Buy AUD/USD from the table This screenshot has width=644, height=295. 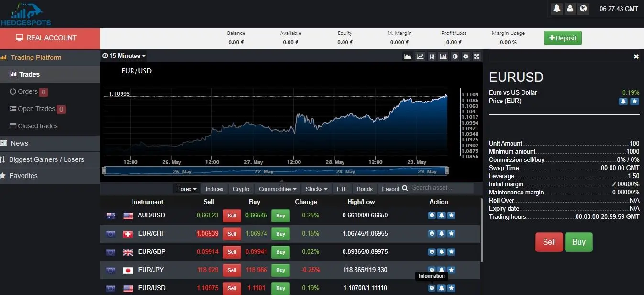tap(280, 216)
